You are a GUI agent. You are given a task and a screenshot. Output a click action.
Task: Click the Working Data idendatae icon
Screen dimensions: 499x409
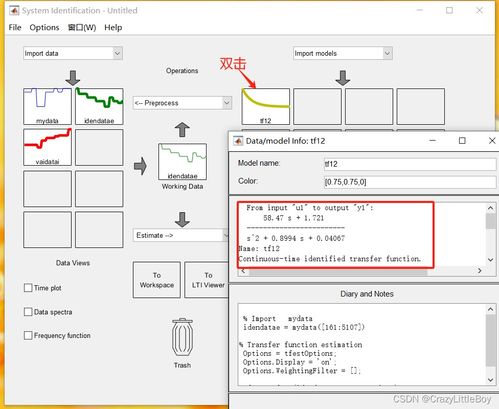tap(182, 162)
